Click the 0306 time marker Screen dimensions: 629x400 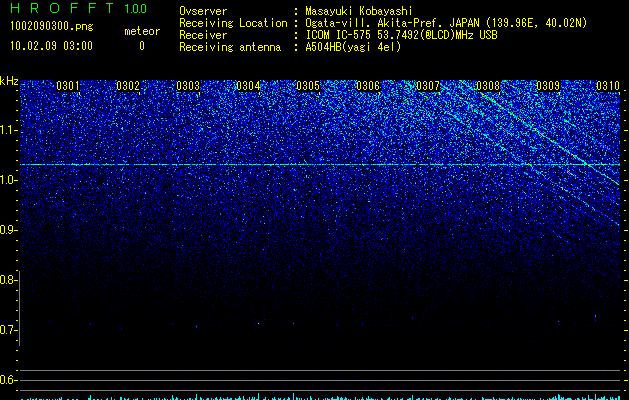[368, 86]
